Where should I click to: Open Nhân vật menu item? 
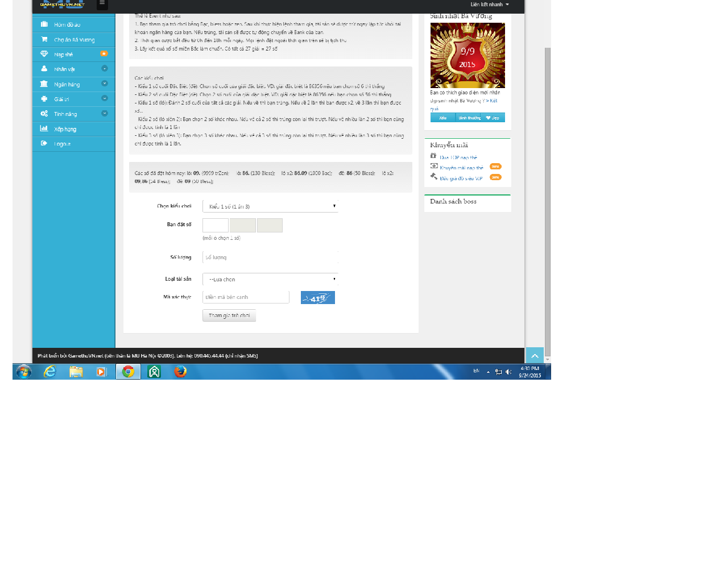click(73, 69)
